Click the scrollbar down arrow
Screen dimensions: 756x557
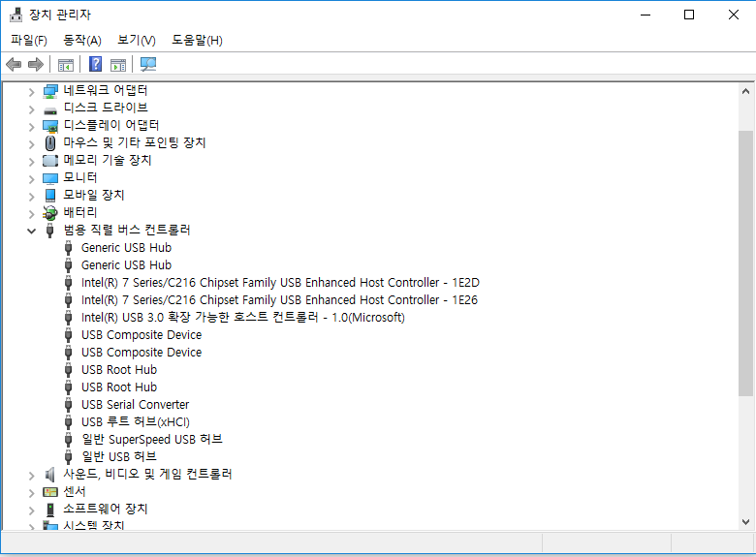(x=745, y=522)
